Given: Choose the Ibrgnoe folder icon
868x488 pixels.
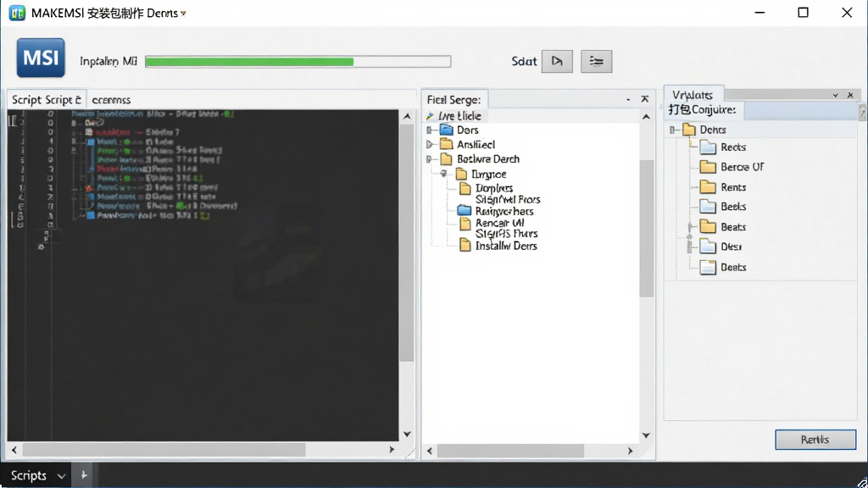Looking at the screenshot, I should click(x=461, y=175).
